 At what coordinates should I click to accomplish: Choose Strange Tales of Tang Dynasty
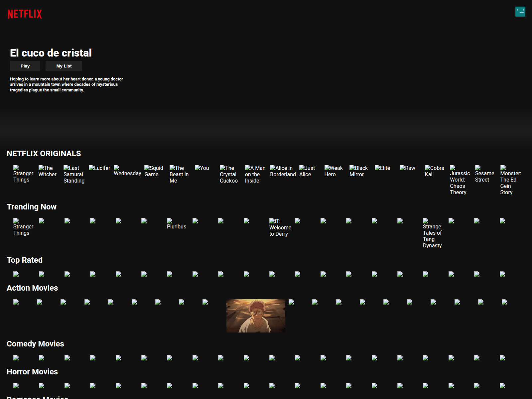click(432, 233)
